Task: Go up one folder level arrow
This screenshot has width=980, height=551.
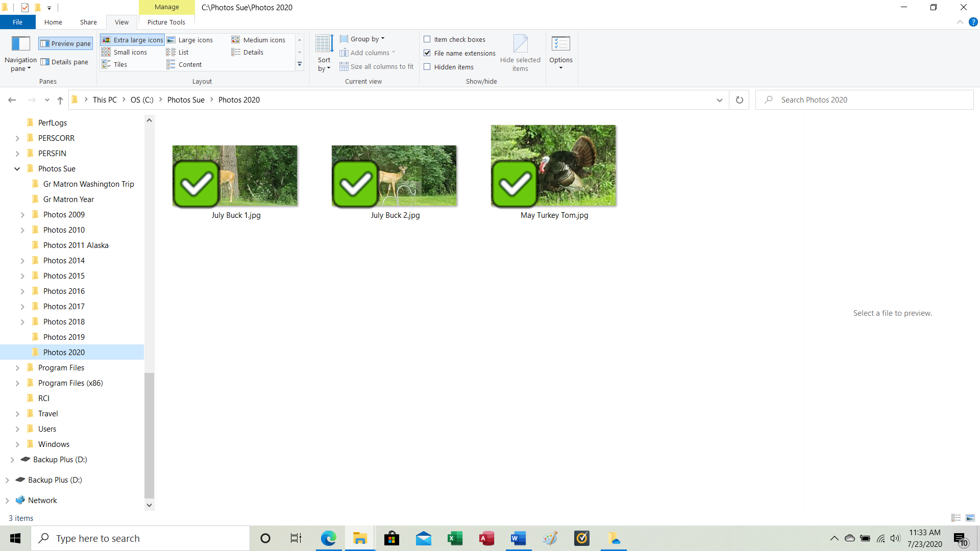Action: click(60, 100)
